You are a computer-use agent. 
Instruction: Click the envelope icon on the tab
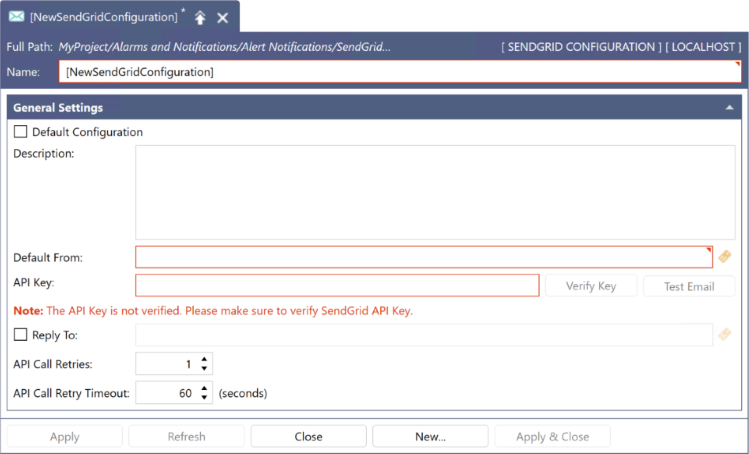17,17
